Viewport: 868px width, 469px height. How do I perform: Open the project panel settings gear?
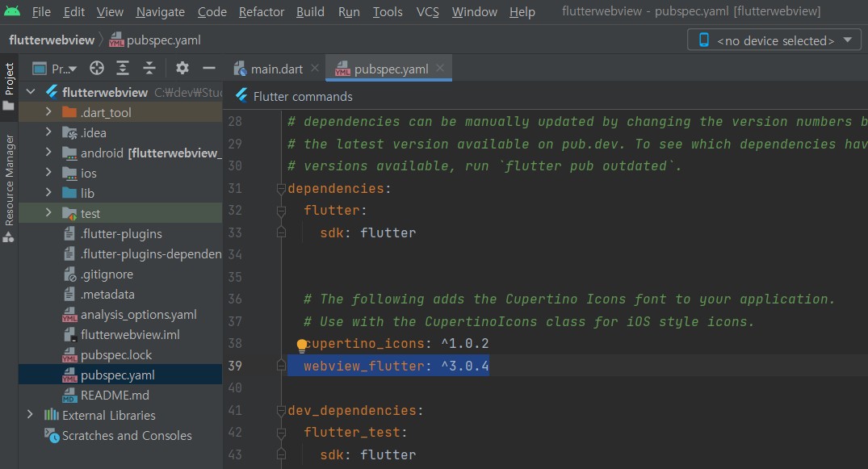(x=182, y=68)
